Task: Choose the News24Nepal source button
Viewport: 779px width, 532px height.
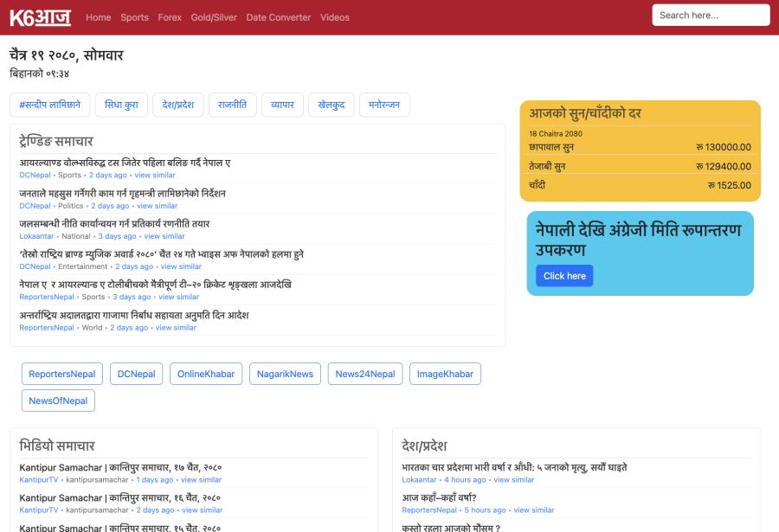Action: 365,374
